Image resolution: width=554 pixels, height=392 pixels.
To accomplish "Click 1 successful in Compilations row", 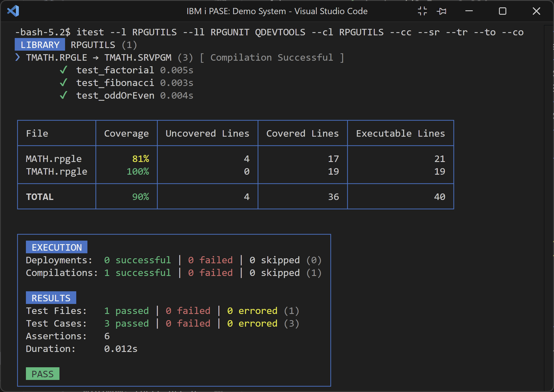I will click(x=137, y=273).
